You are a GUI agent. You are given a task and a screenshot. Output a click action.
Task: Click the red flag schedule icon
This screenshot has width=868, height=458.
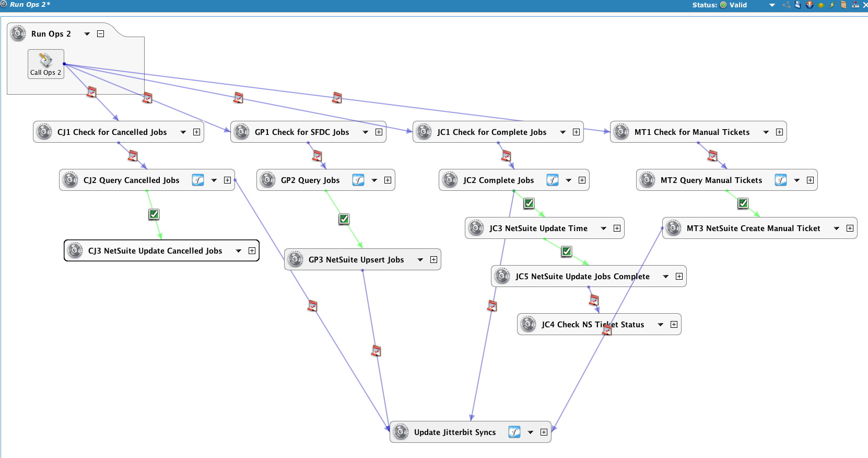(x=855, y=5)
